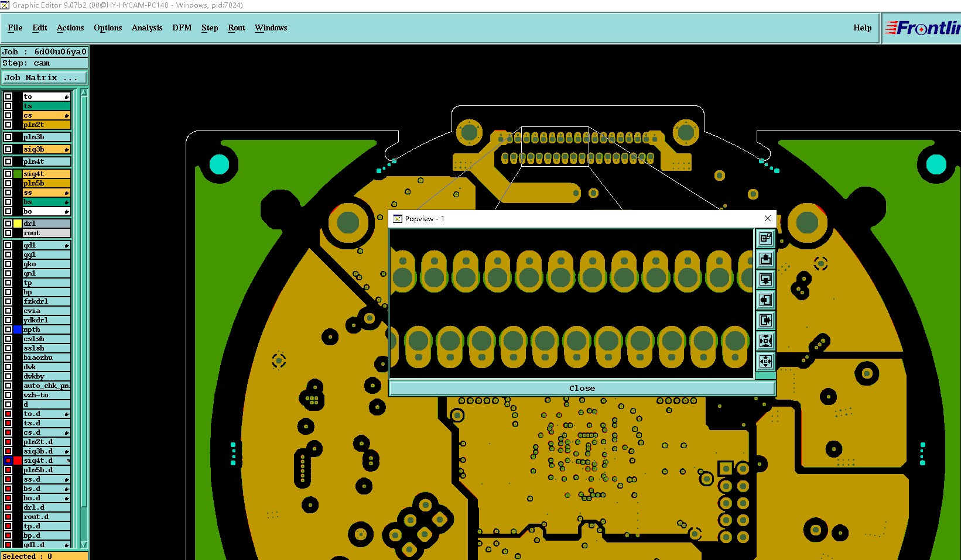Click the green color swatch of sig4t
The image size is (961, 560).
click(18, 174)
